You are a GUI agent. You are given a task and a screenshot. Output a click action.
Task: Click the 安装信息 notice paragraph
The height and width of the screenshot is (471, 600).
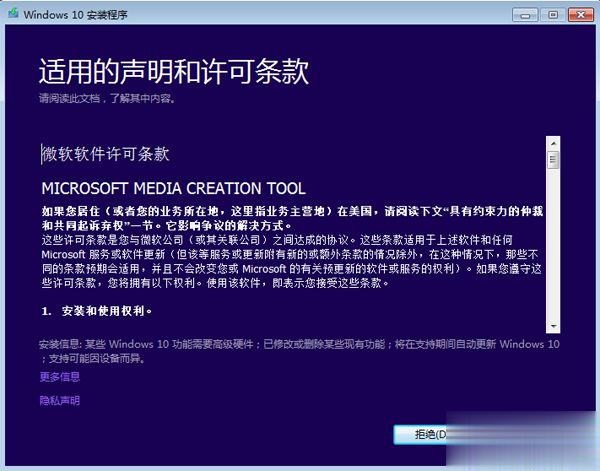(x=299, y=351)
